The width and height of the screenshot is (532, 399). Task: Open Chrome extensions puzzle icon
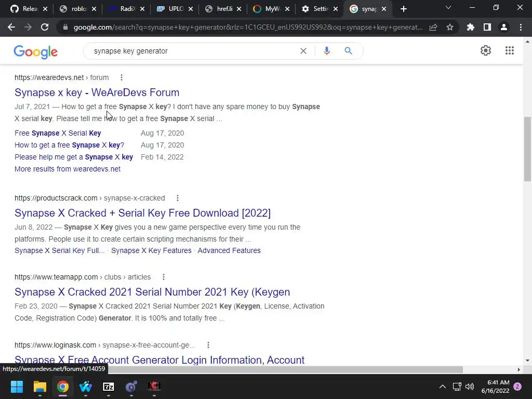pyautogui.click(x=471, y=27)
